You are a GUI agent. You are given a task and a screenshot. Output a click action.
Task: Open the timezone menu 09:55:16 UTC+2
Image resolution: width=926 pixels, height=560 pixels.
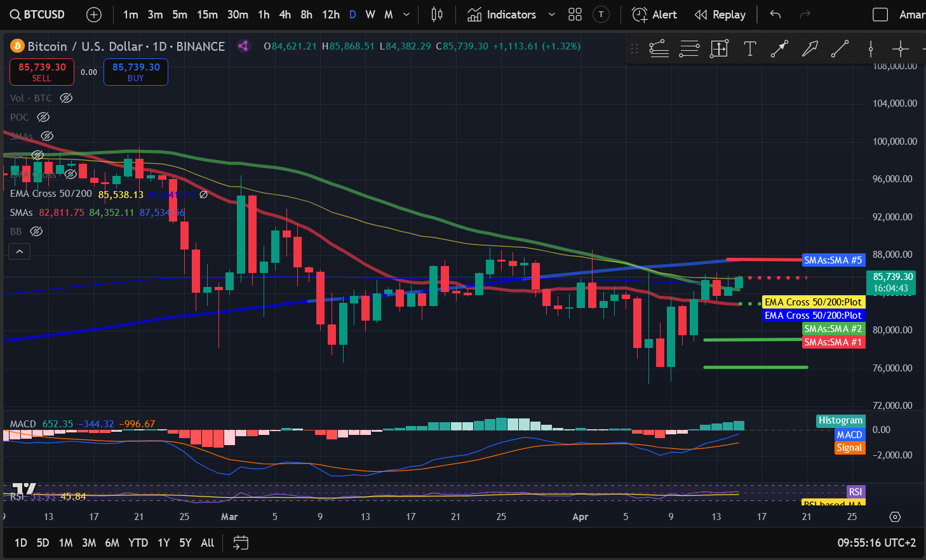click(876, 543)
